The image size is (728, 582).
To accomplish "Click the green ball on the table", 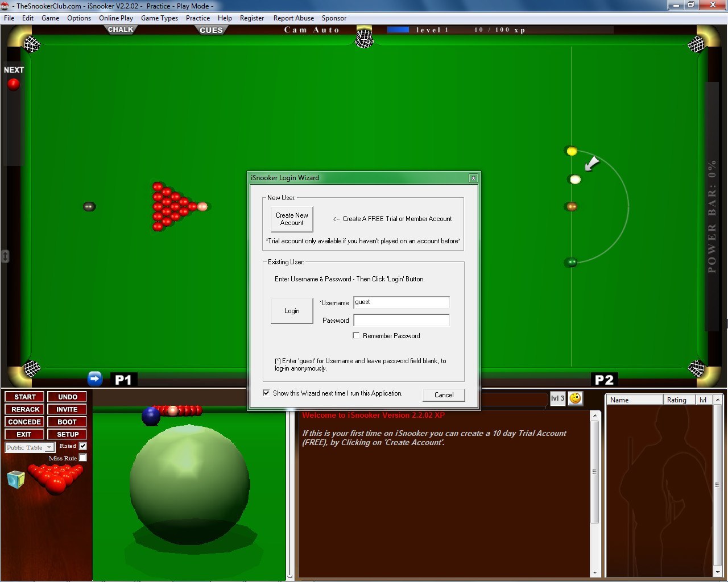I will tap(571, 262).
